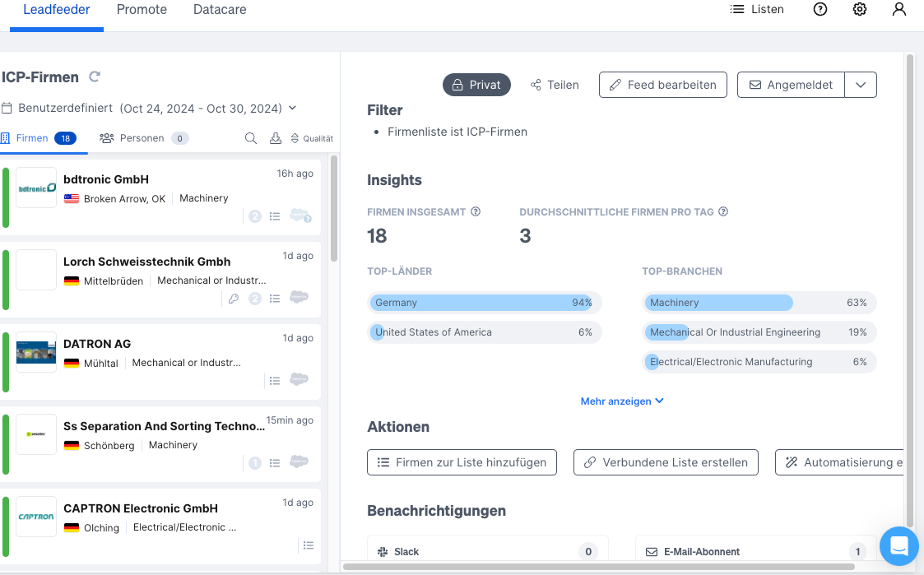Open DATRON AG company name
Screen dimensions: 924x575
(97, 344)
